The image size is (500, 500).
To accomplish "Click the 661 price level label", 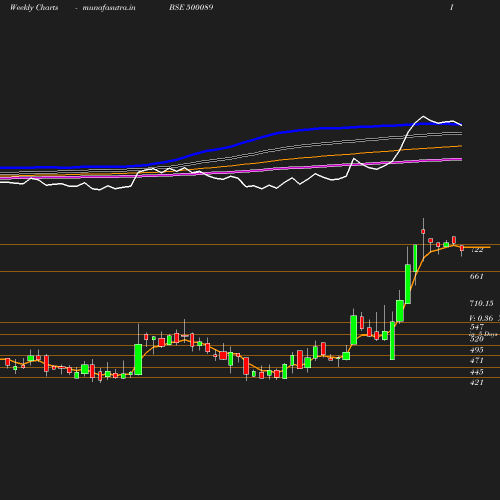I will tap(477, 276).
